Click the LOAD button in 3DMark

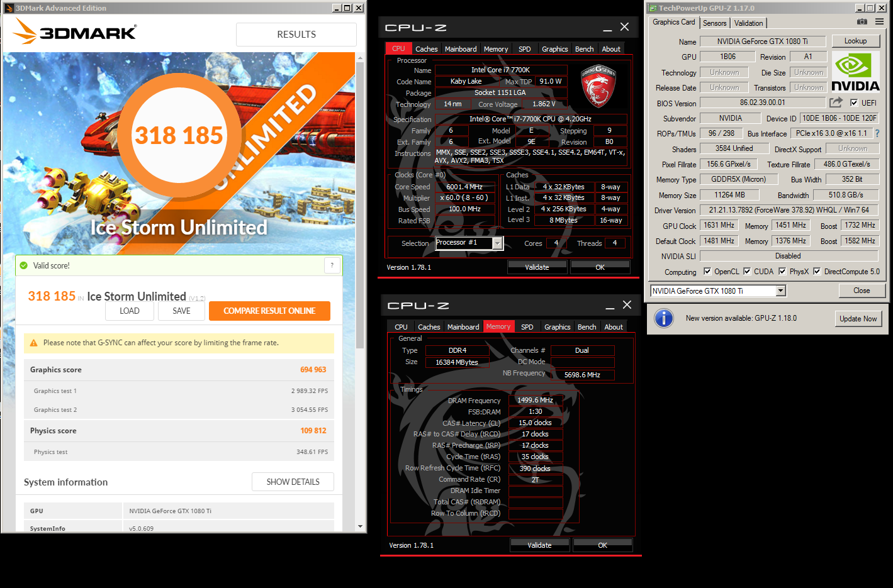(x=130, y=311)
